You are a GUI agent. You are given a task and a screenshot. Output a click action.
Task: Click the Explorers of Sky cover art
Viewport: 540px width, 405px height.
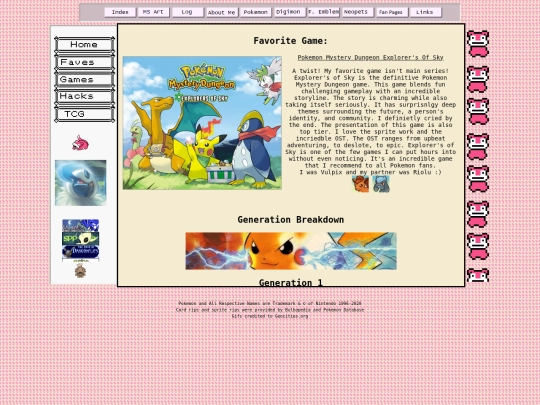click(202, 123)
